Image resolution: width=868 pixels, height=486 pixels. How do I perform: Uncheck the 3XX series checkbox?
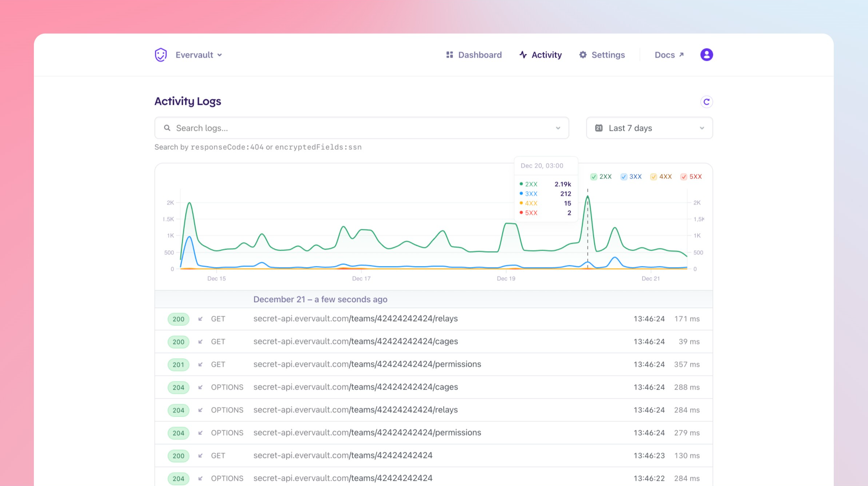tap(624, 177)
